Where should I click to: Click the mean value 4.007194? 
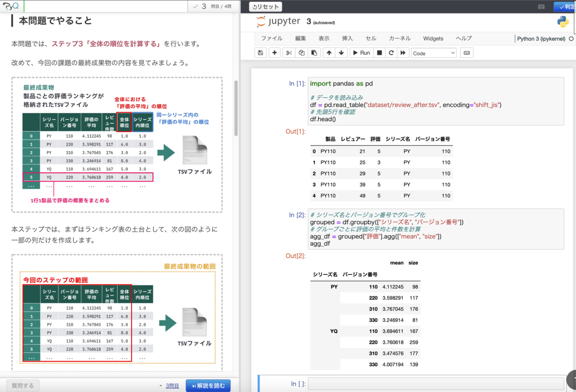pyautogui.click(x=393, y=365)
